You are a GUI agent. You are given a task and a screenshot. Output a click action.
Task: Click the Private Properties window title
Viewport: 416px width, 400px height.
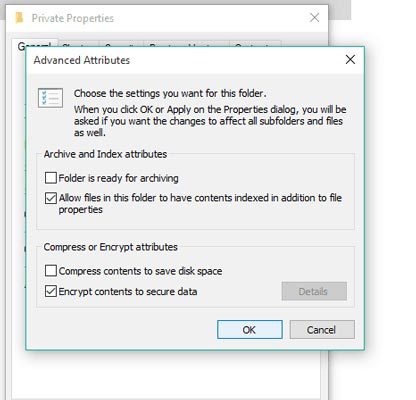tap(73, 18)
